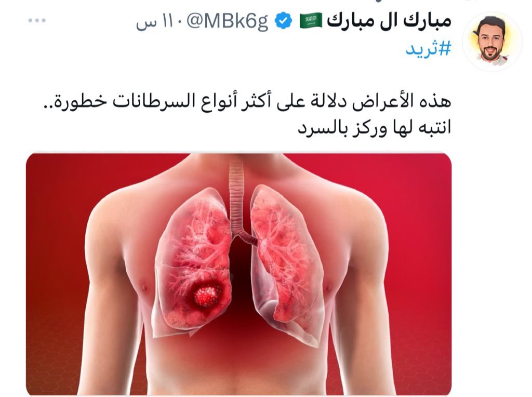
Task: Click display name مبارك ال مبارك
Action: click(x=389, y=21)
